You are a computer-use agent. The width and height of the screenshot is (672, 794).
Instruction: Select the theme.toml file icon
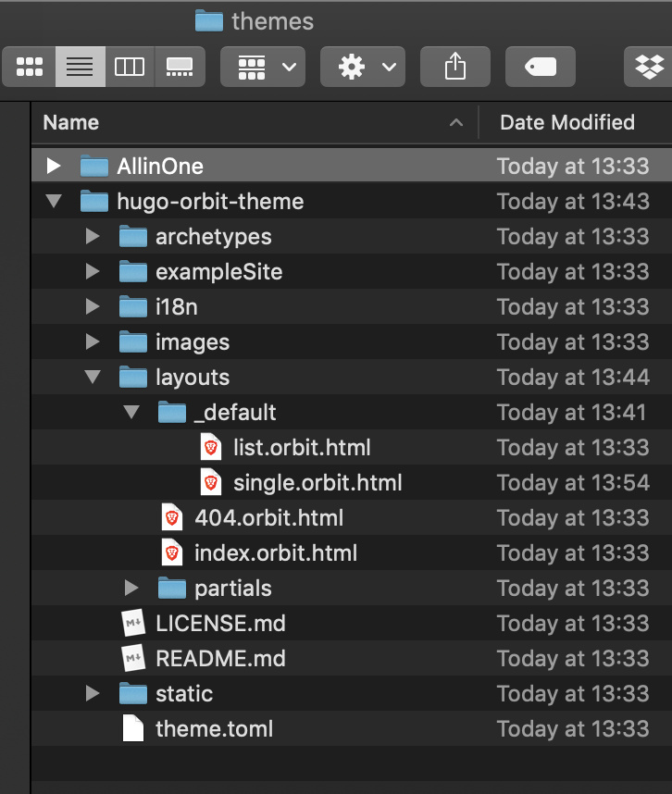click(x=133, y=728)
